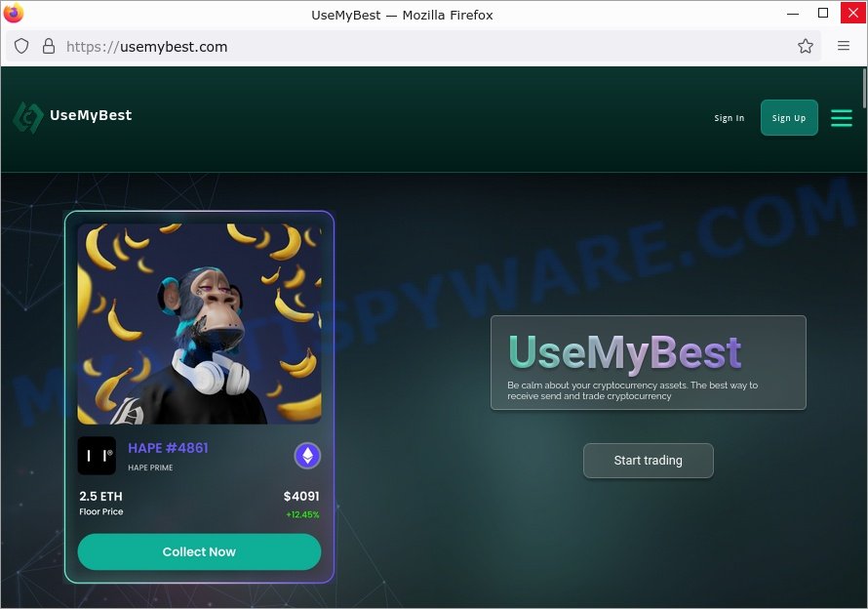
Task: Open the Firefox application menu
Action: [x=843, y=46]
